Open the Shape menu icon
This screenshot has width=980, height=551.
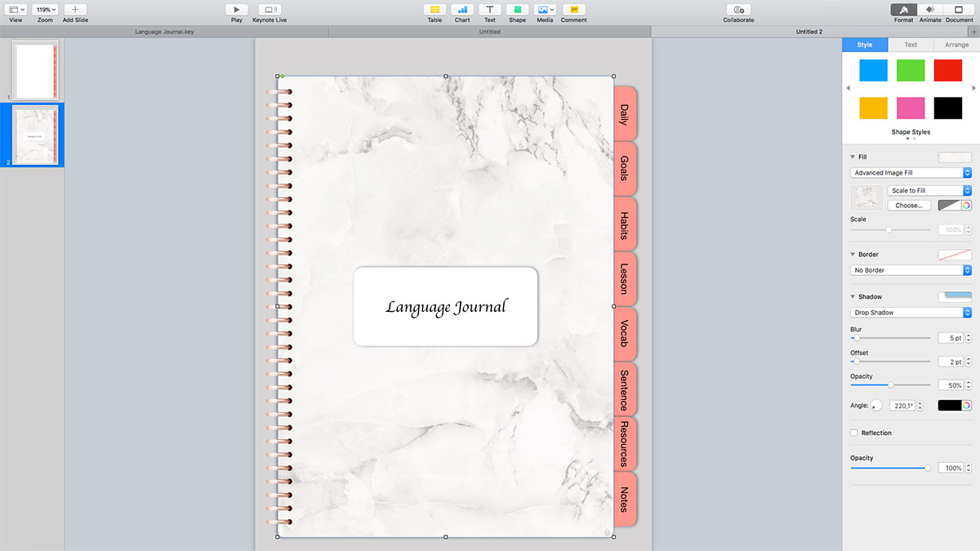[x=517, y=10]
